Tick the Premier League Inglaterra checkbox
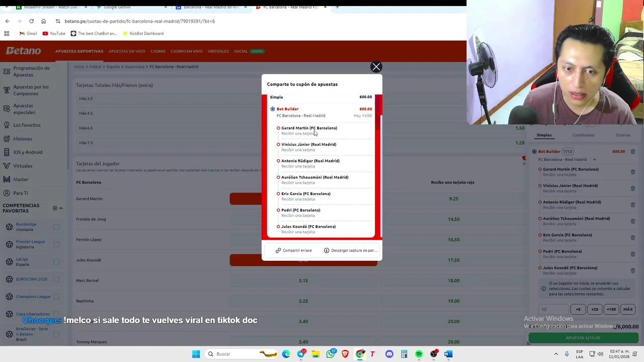The height and width of the screenshot is (362, 644). [56, 244]
